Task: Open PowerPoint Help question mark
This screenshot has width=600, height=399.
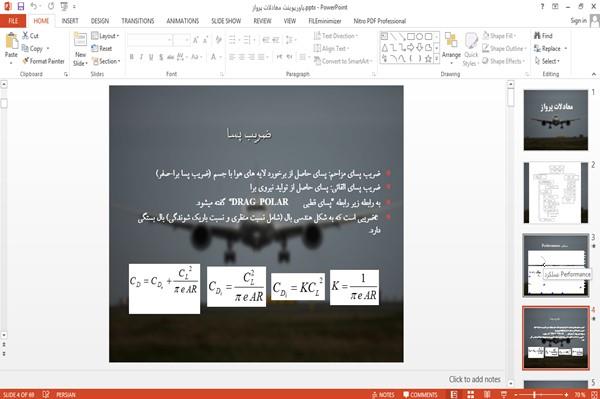Action: pyautogui.click(x=542, y=7)
